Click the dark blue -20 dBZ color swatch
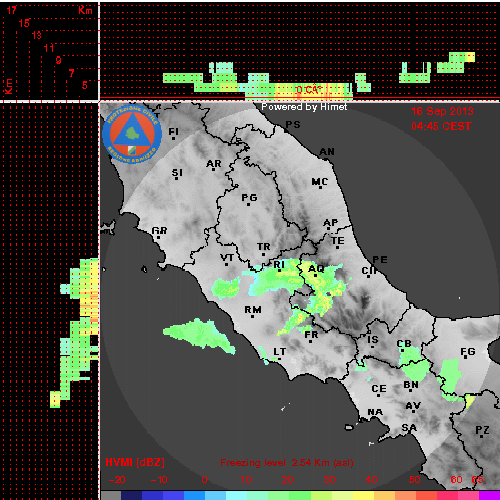 point(131,495)
